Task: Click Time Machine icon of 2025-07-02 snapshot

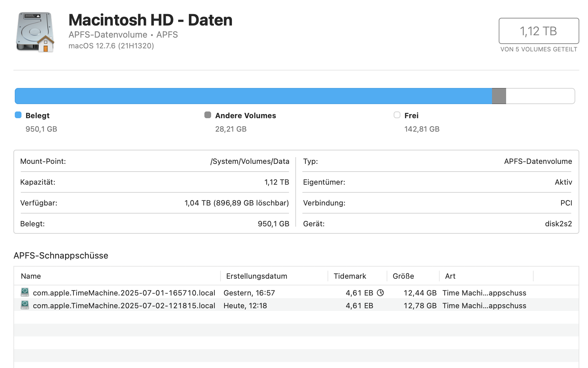Action: click(25, 305)
